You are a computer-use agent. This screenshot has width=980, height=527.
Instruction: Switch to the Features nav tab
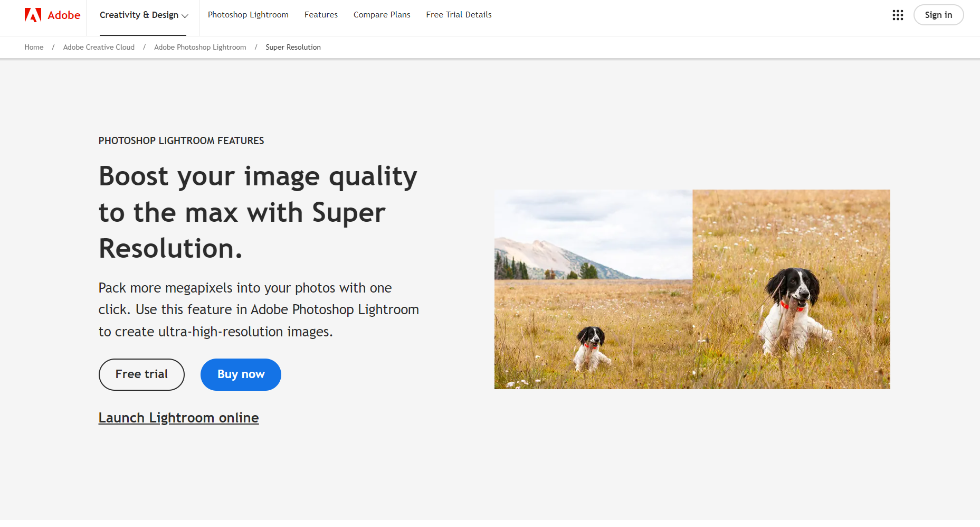pyautogui.click(x=321, y=15)
